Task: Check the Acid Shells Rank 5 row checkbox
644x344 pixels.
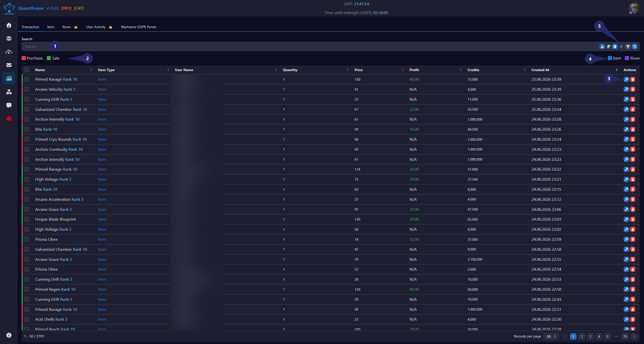Action: (x=27, y=319)
